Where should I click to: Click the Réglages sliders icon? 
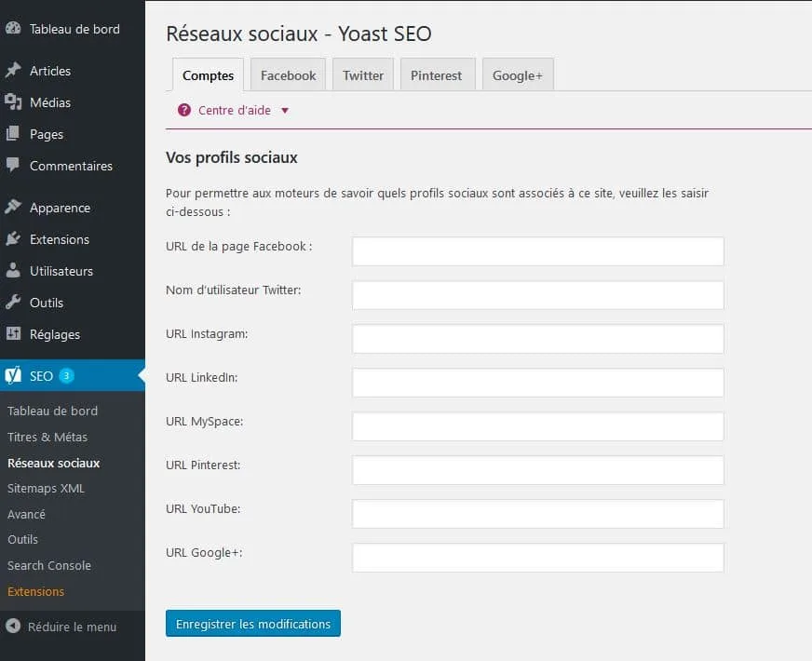(x=13, y=333)
